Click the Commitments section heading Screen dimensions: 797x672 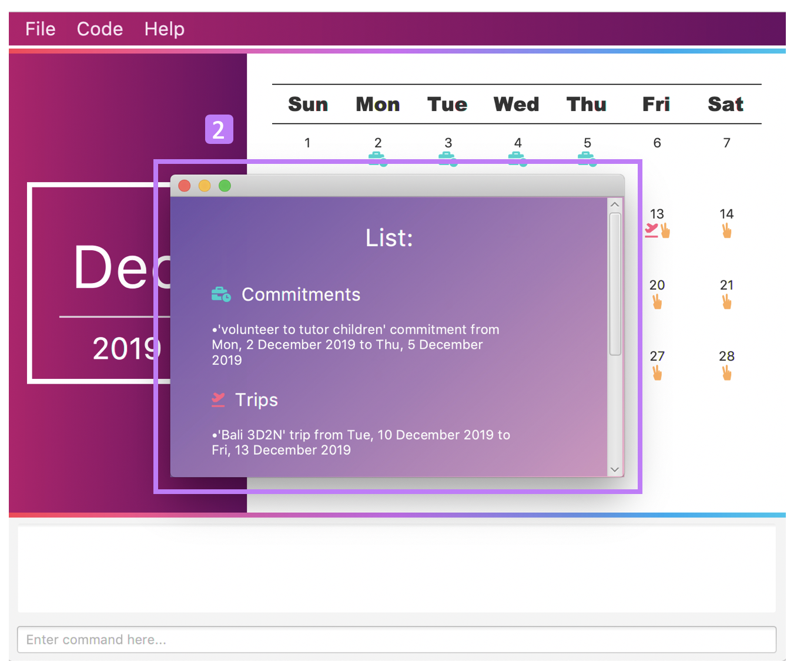[301, 294]
